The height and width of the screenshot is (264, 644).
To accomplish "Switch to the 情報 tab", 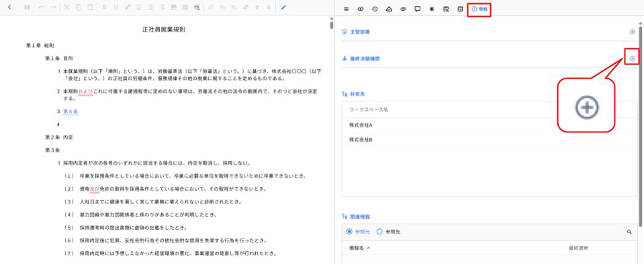I will point(479,9).
